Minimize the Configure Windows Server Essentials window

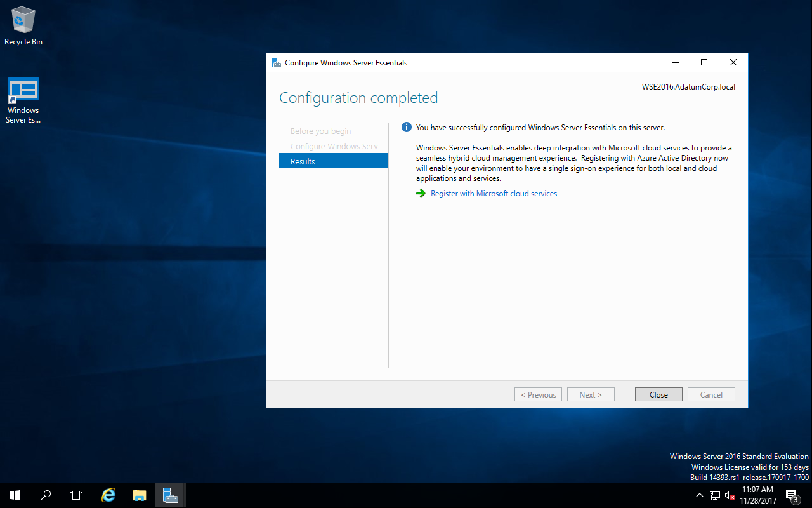pos(675,62)
